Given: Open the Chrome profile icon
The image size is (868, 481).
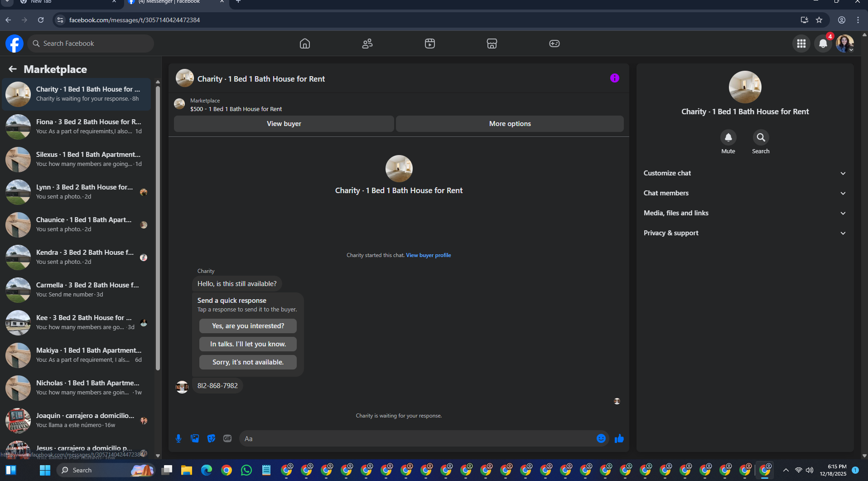Looking at the screenshot, I should [842, 20].
